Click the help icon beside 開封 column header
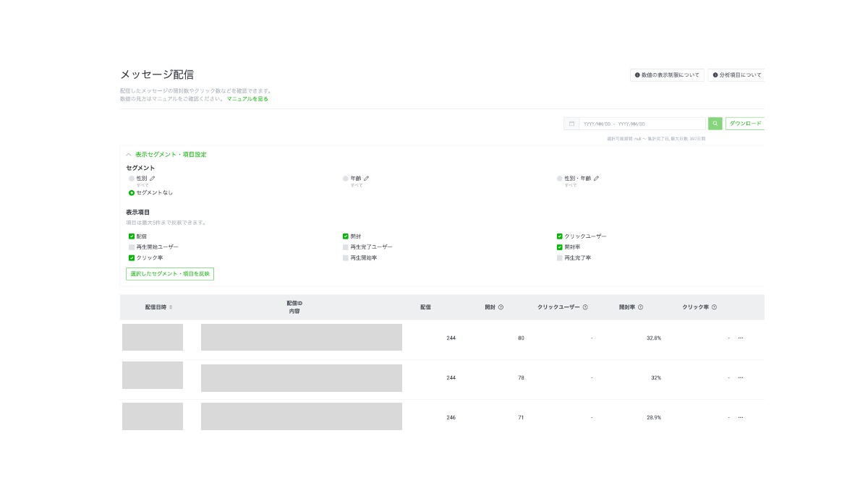The image size is (868, 488). 501,307
